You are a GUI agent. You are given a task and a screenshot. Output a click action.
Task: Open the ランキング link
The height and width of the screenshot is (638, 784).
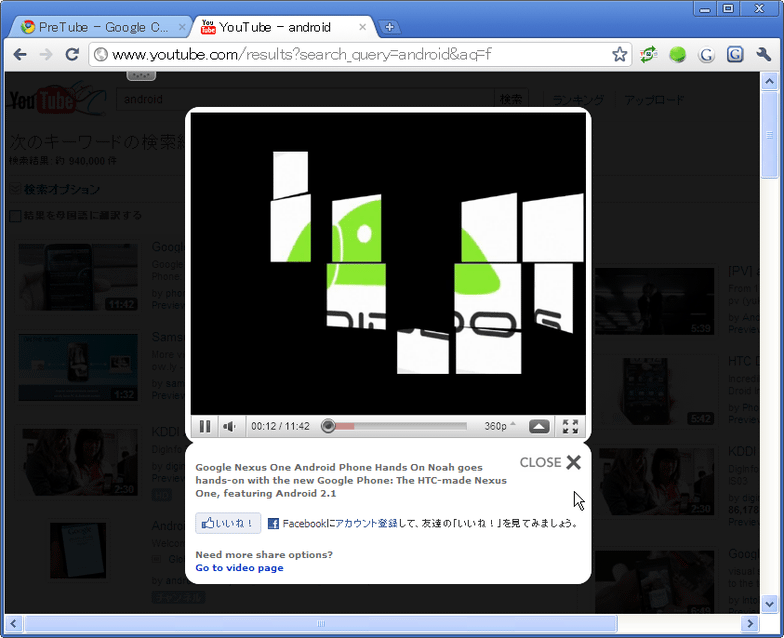578,100
